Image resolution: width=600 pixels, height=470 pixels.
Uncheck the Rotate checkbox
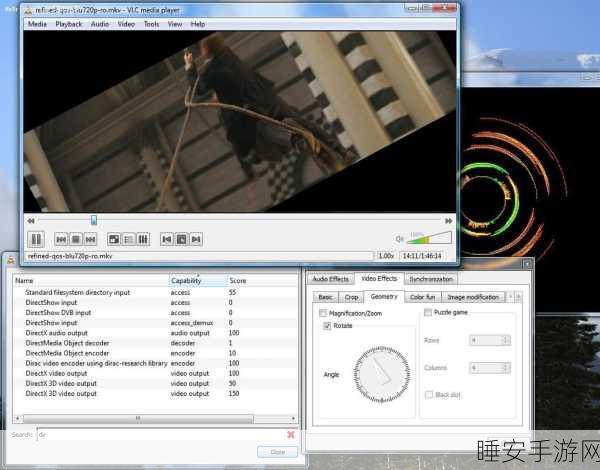tap(327, 326)
